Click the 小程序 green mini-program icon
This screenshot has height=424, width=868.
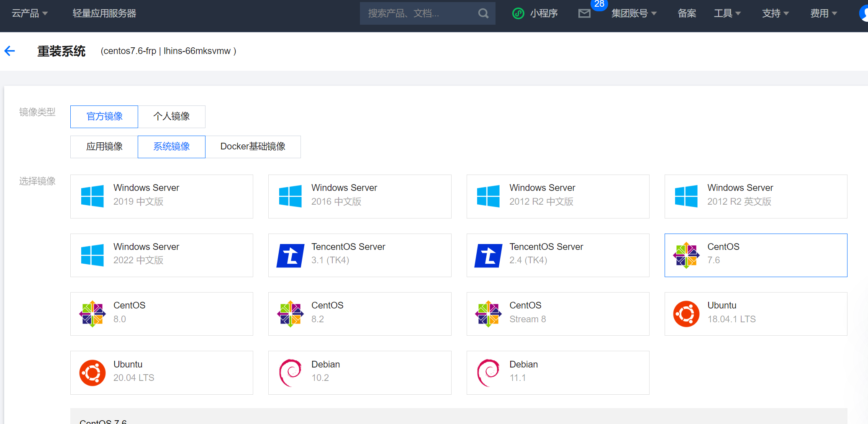[x=518, y=13]
